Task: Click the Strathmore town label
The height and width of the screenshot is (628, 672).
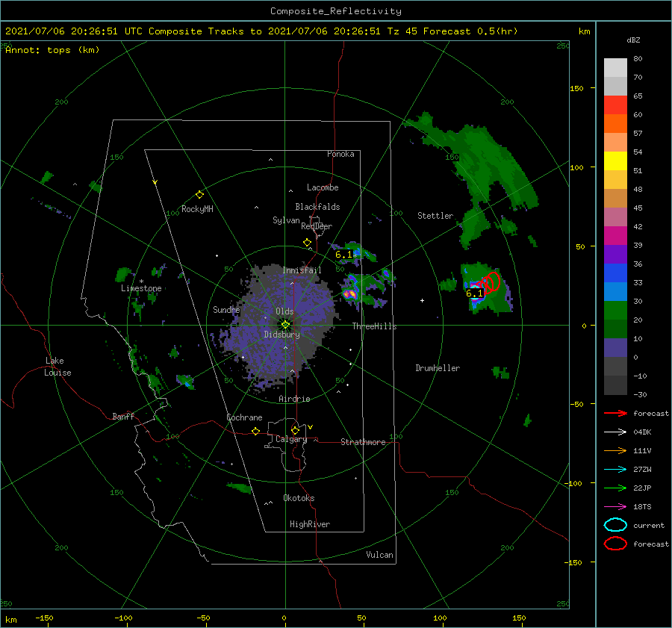Action: [x=363, y=442]
